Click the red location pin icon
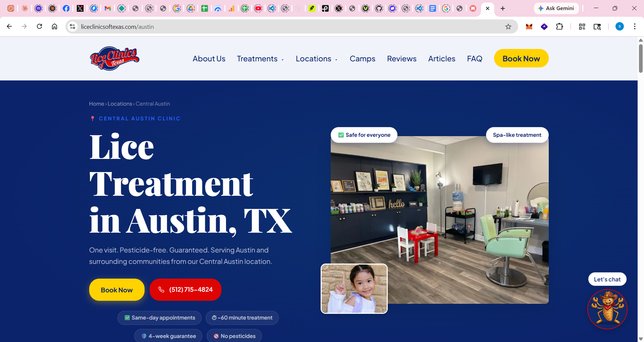Viewport: 644px width, 342px height. [x=93, y=118]
